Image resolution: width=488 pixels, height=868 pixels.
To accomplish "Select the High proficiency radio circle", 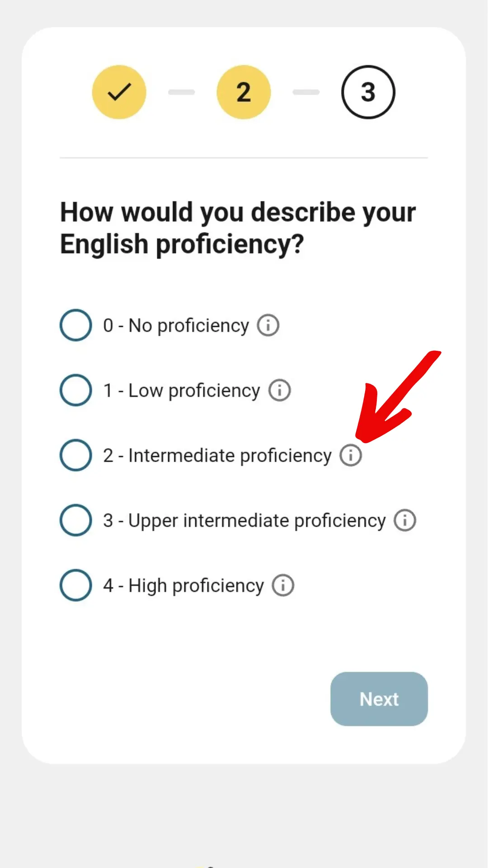I will point(76,585).
